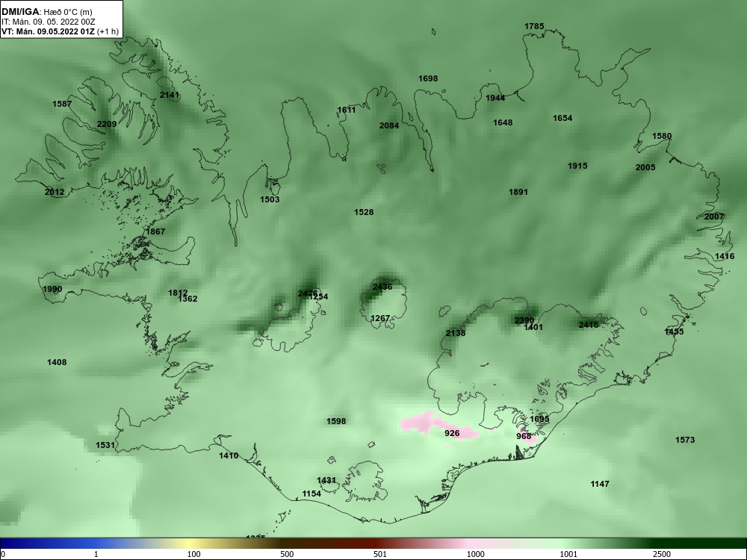Viewport: 747px width, 560px height.
Task: Click the map value 926
Action: tap(452, 433)
